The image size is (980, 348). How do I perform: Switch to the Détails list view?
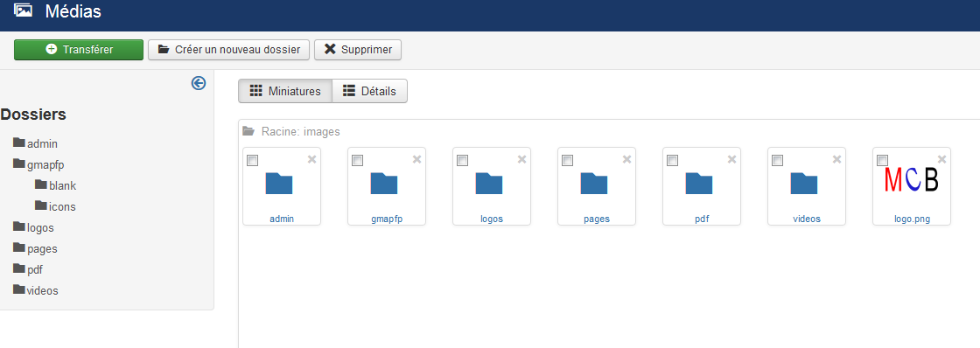(369, 91)
